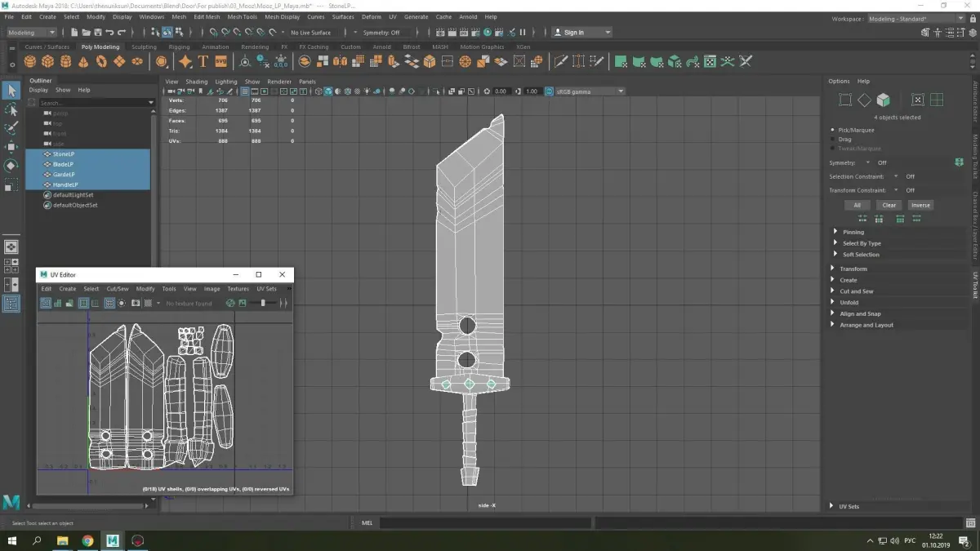This screenshot has width=980, height=551.
Task: Switch to the Sculpting shelf tab
Action: coord(144,47)
